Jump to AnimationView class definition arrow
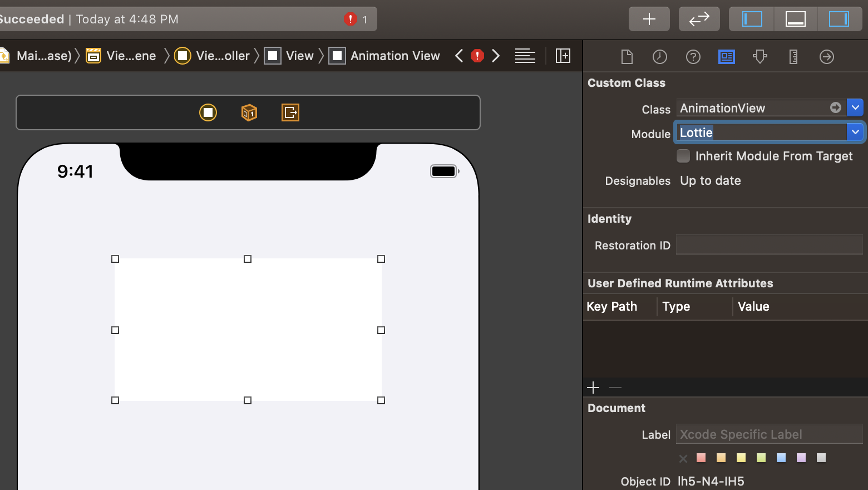This screenshot has height=490, width=868. click(x=836, y=107)
